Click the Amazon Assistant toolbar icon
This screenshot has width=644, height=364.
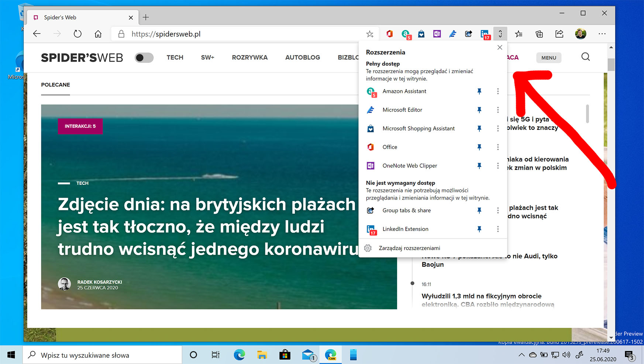point(406,34)
